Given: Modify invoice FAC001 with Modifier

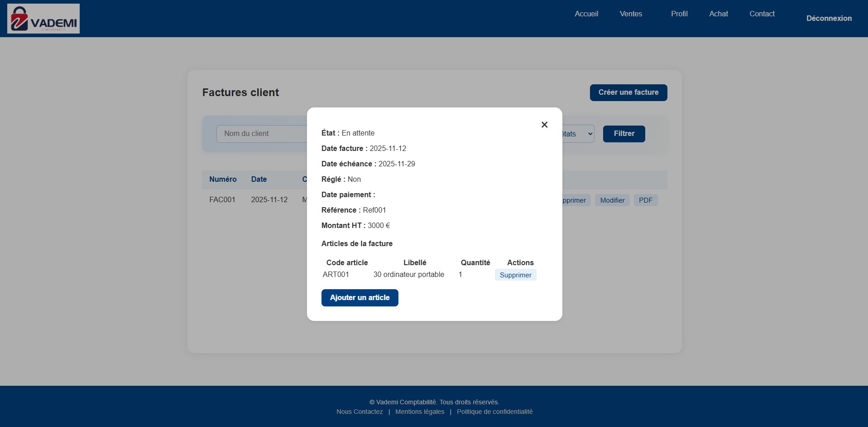Looking at the screenshot, I should [612, 200].
